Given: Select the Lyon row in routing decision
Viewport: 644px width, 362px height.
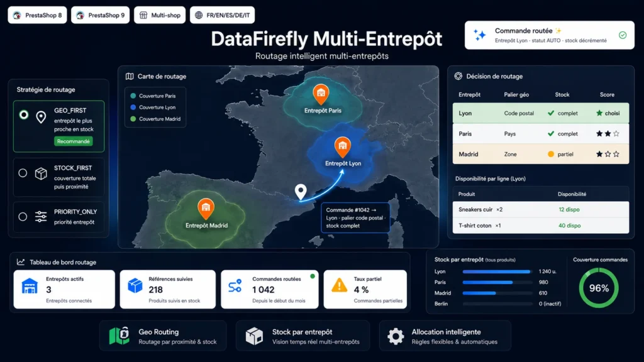Looking at the screenshot, I should click(540, 113).
